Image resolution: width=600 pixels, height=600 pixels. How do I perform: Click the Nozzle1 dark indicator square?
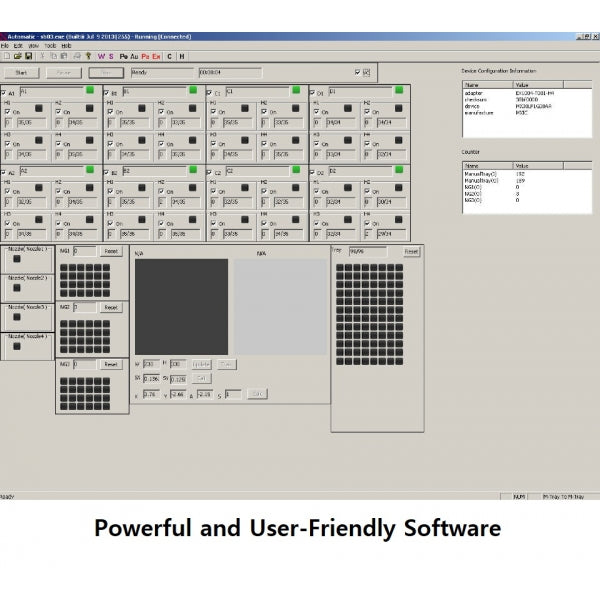coord(17,260)
